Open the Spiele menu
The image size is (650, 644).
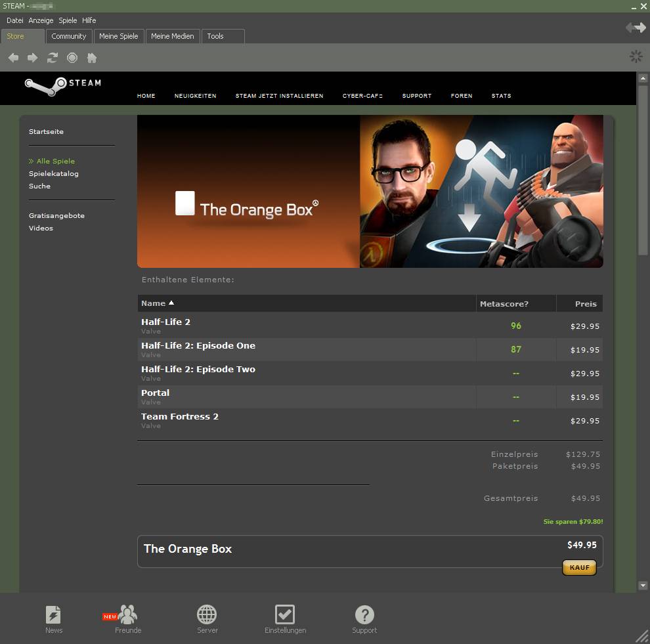click(x=68, y=20)
